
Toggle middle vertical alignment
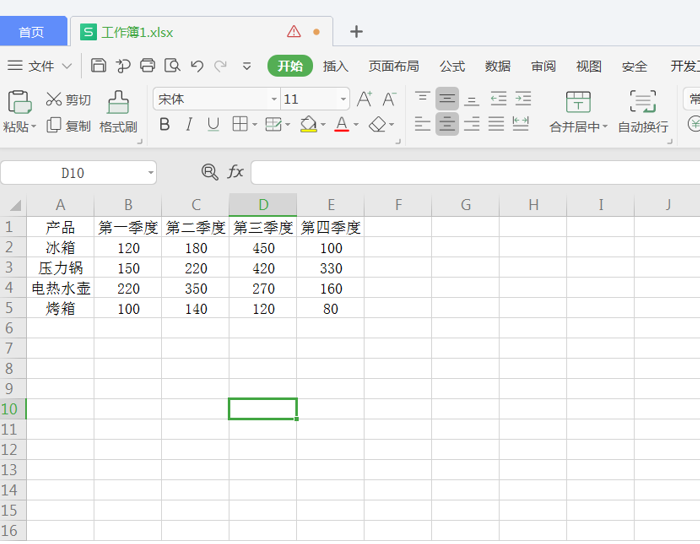coord(447,98)
